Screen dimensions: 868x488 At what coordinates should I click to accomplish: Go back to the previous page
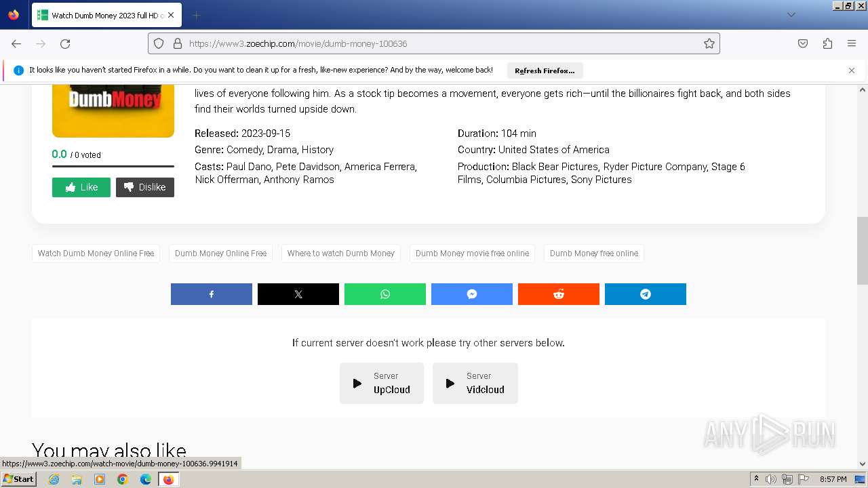[x=16, y=43]
